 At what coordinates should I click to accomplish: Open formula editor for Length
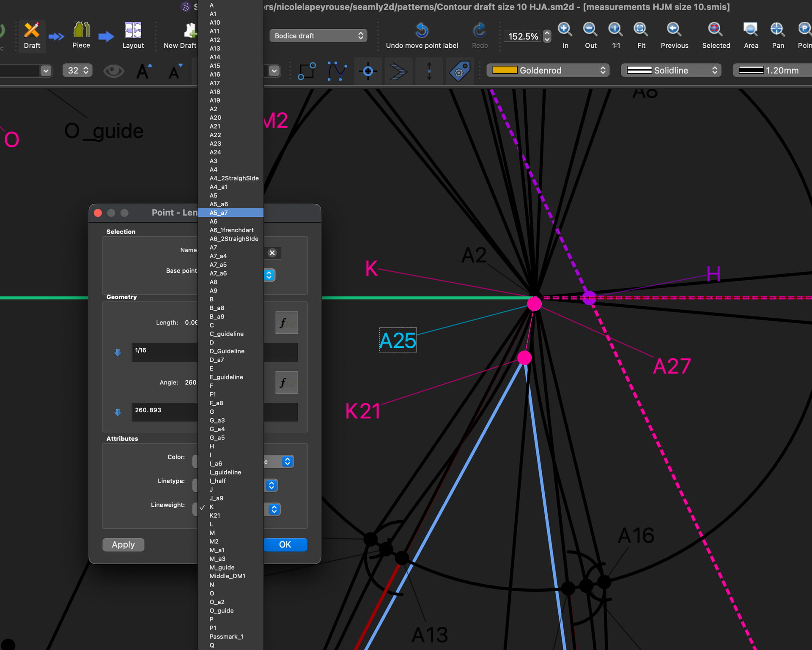click(286, 323)
